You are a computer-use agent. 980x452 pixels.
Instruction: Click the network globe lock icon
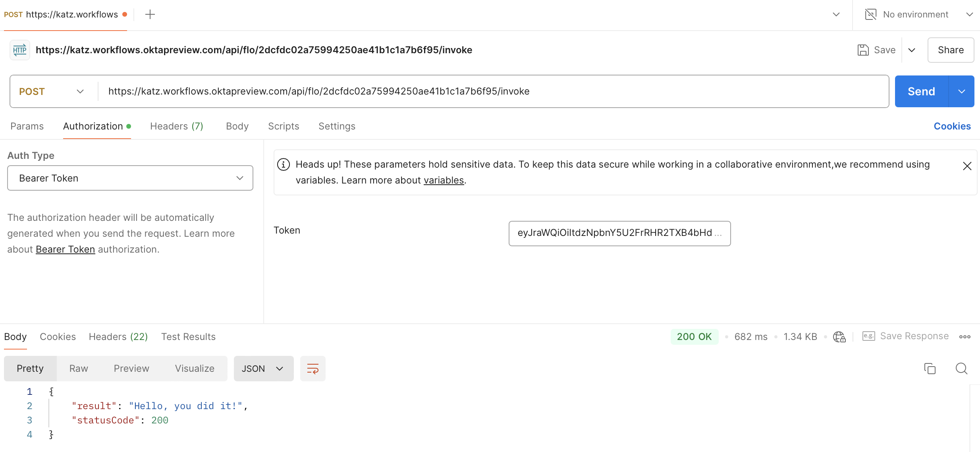839,337
